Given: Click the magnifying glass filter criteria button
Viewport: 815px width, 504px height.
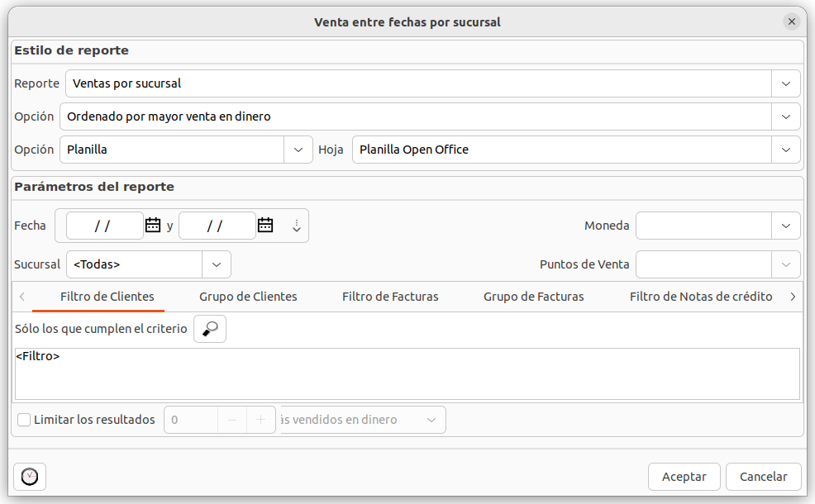Looking at the screenshot, I should coord(210,329).
